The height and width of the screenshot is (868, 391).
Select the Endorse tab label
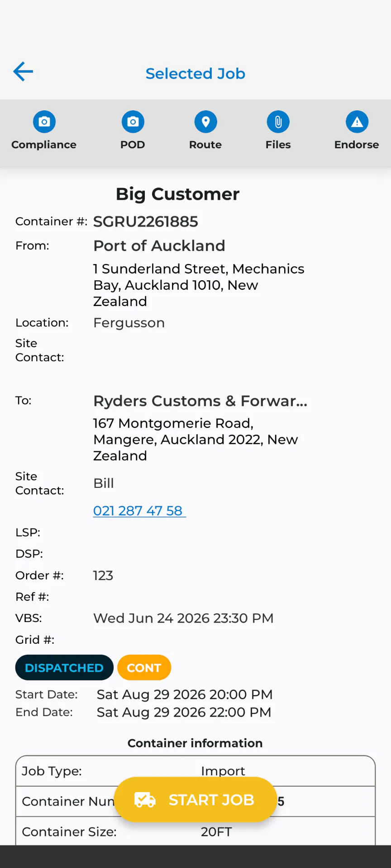pyautogui.click(x=357, y=145)
